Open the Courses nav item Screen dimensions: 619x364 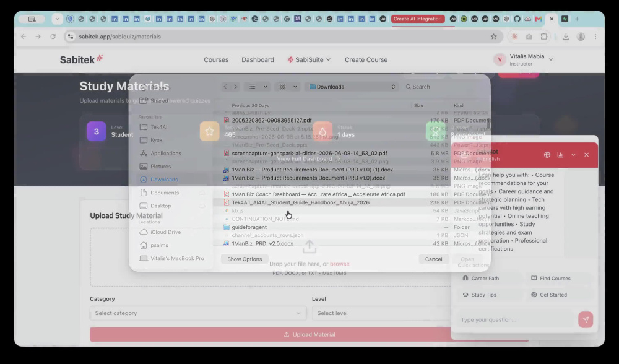pos(216,59)
